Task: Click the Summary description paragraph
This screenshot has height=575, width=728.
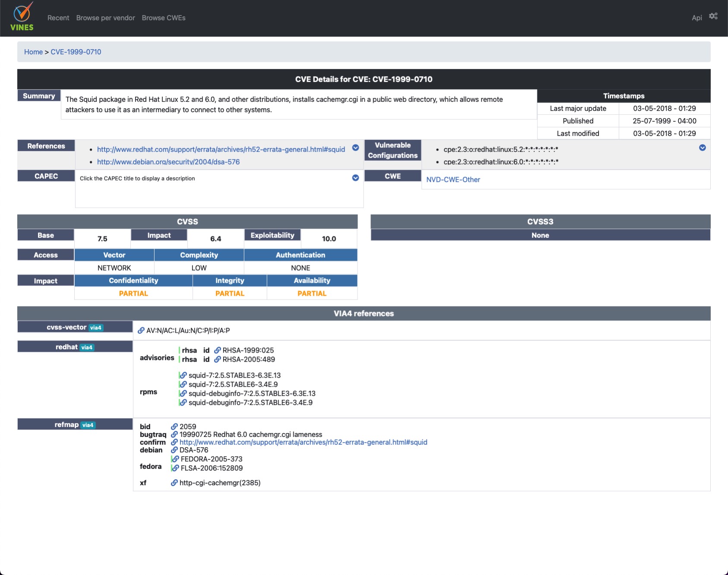Action: pos(284,104)
